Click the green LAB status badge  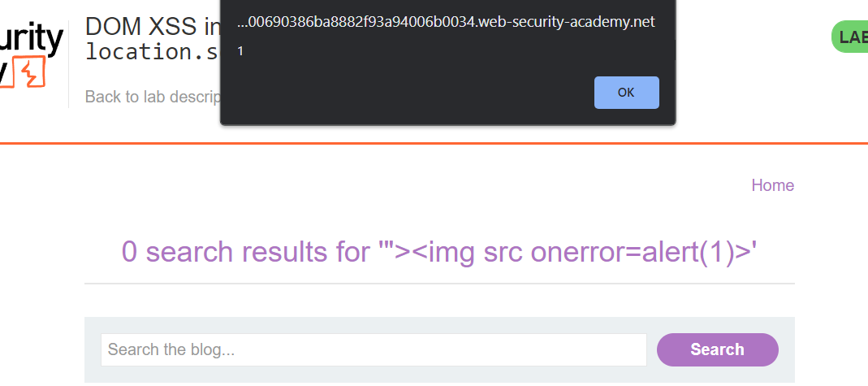(852, 37)
